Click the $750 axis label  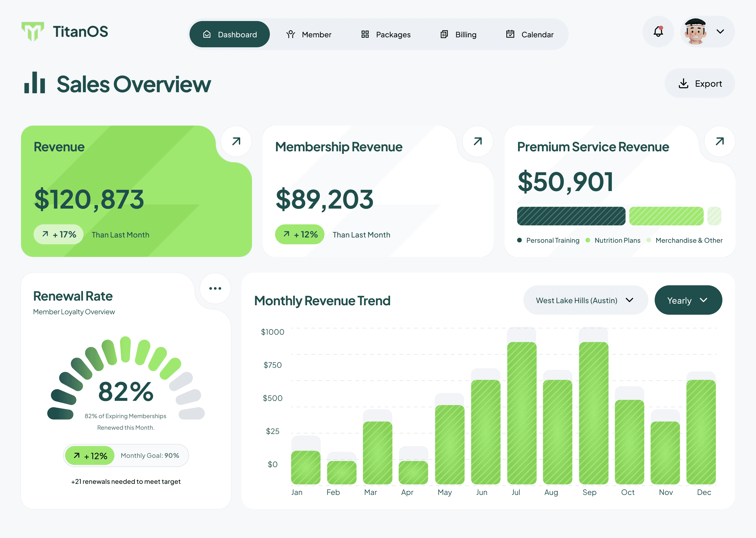(272, 365)
